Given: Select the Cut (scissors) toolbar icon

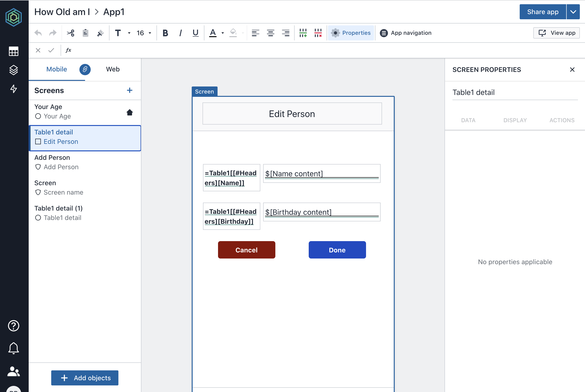Looking at the screenshot, I should pyautogui.click(x=70, y=33).
